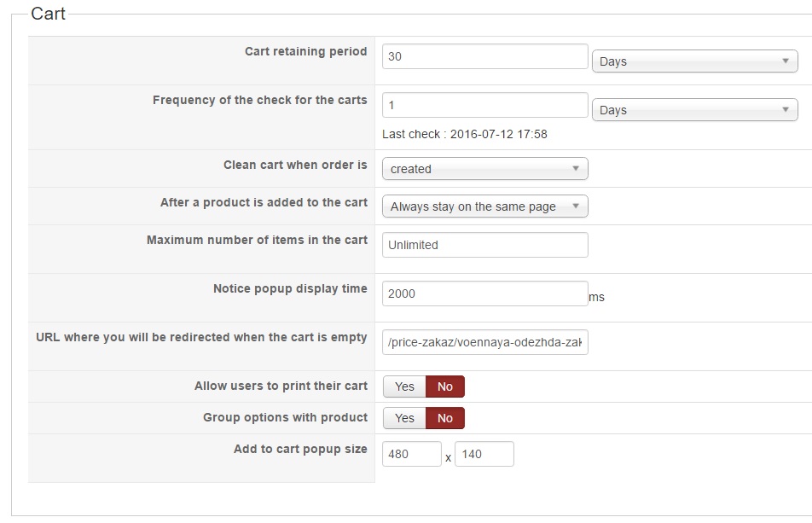Click the cart retaining period number field

pos(484,56)
